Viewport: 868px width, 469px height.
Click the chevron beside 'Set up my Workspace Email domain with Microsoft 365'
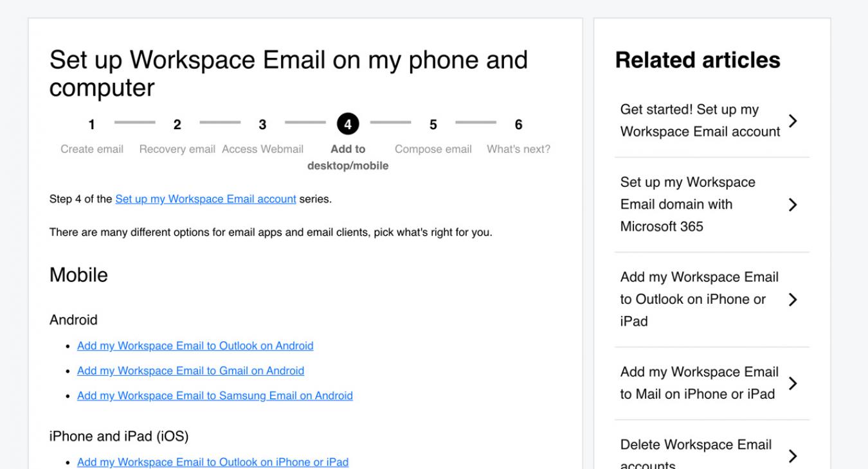click(x=793, y=204)
